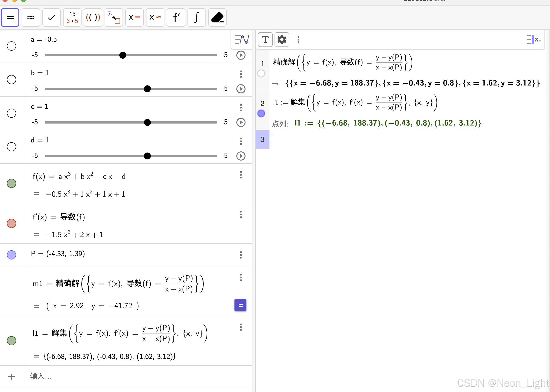
Task: Click the Numeric approximation (≈) tool
Action: coord(31,17)
